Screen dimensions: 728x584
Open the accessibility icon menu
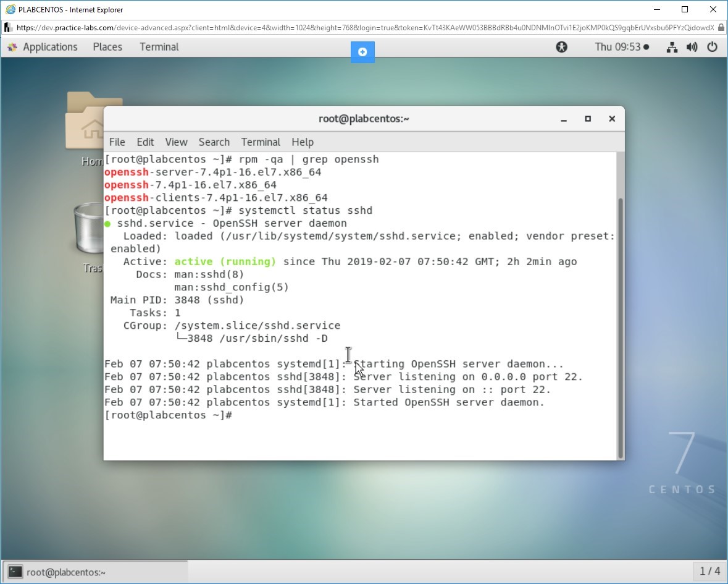(x=561, y=47)
